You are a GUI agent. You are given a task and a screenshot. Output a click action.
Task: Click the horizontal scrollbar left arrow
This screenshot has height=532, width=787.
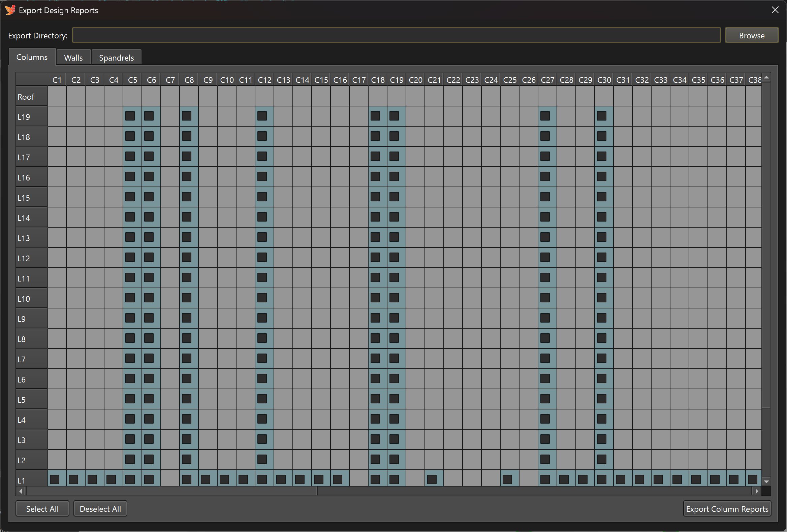point(21,491)
